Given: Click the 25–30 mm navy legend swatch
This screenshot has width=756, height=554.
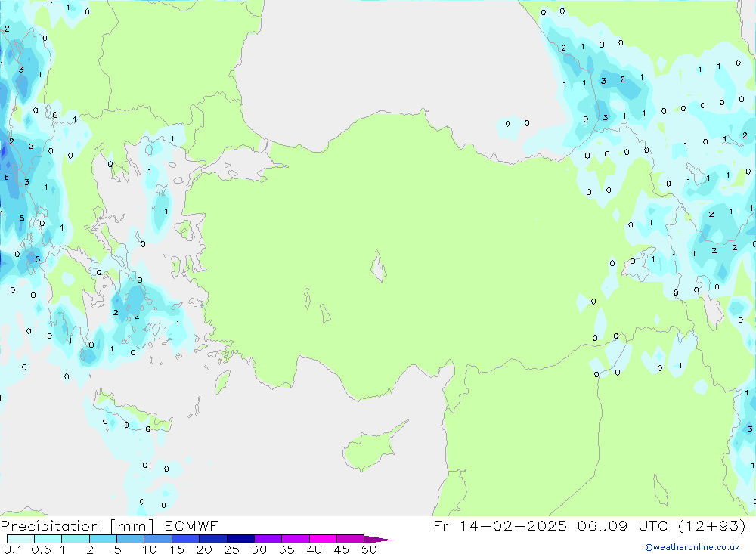Looking at the screenshot, I should click(240, 539).
